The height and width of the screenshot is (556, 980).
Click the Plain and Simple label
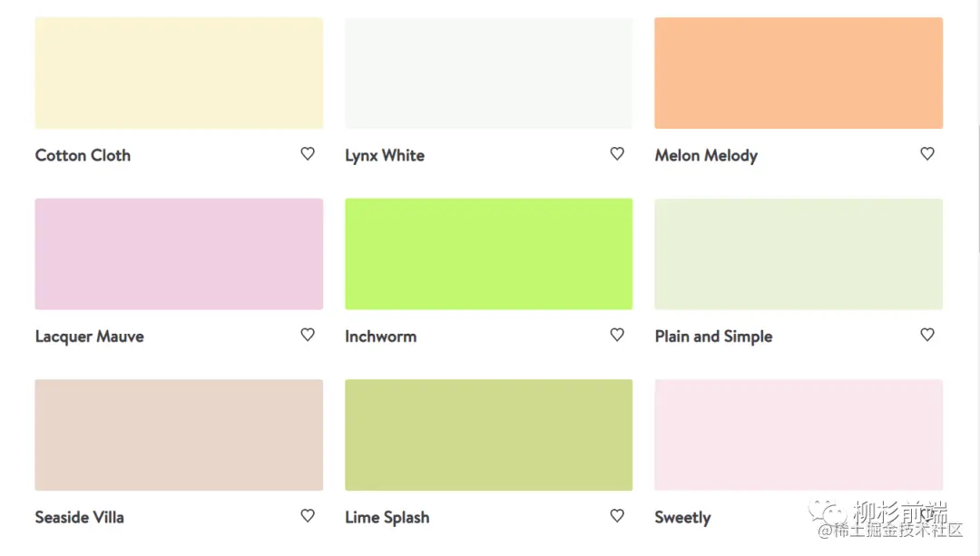[x=713, y=337]
